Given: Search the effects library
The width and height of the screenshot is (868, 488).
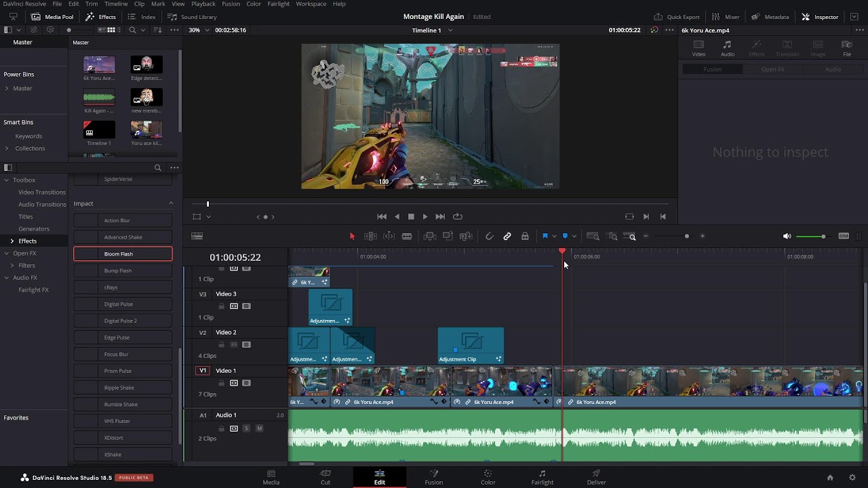Looking at the screenshot, I should pyautogui.click(x=157, y=167).
